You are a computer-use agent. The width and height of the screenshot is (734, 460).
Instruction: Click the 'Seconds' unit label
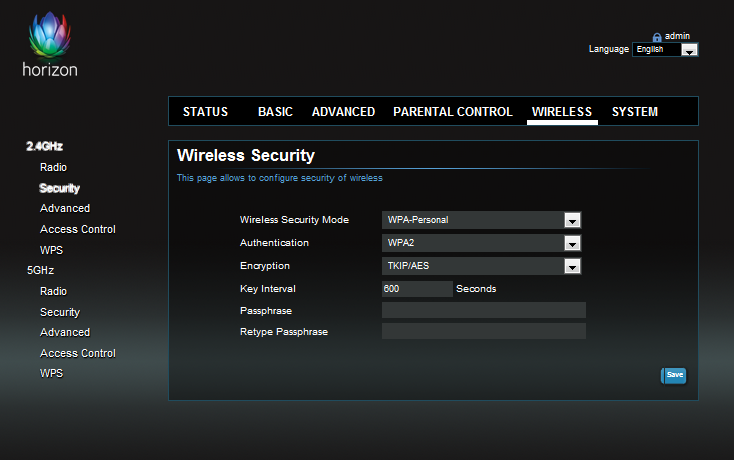476,289
